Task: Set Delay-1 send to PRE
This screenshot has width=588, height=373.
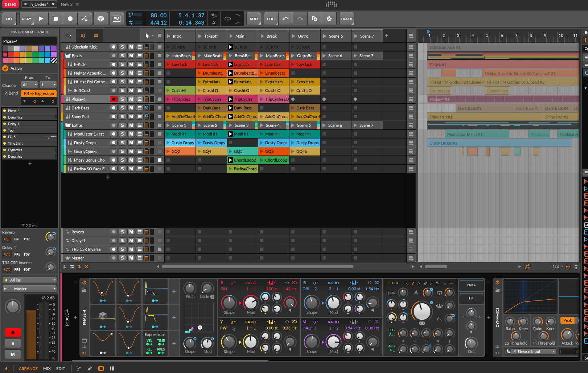Action: (17, 254)
